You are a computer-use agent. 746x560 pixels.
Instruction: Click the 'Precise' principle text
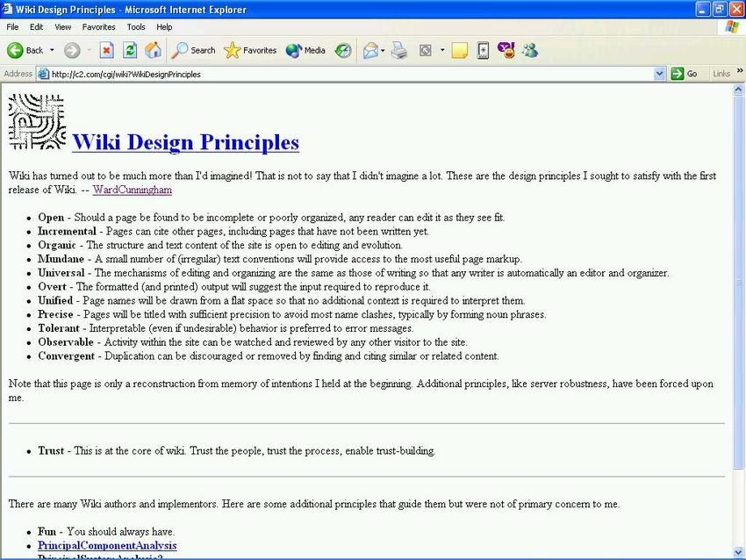[x=55, y=314]
